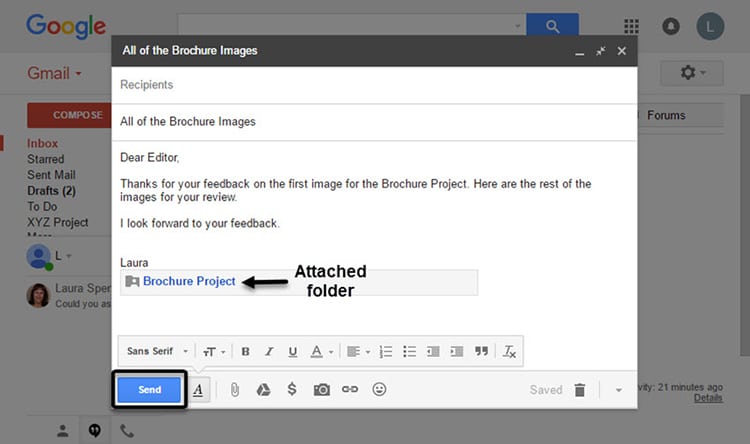Open the Inbox folder
The height and width of the screenshot is (444, 750).
click(43, 143)
